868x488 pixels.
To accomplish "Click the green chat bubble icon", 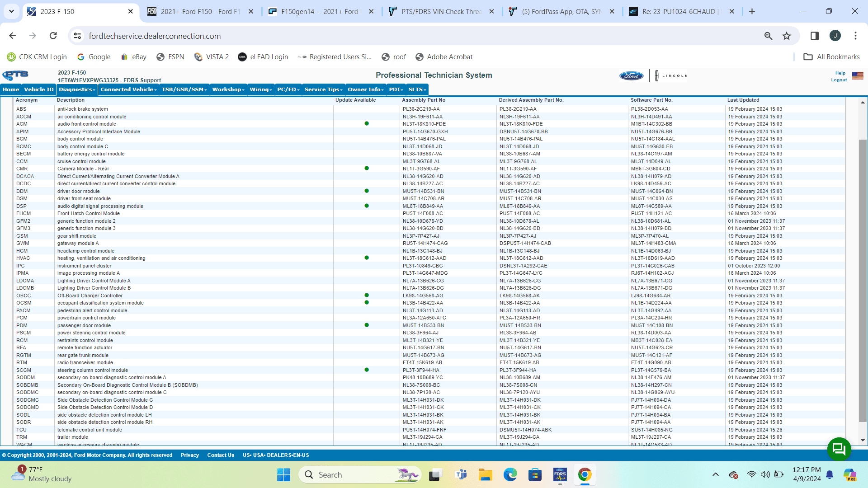I will (x=839, y=449).
